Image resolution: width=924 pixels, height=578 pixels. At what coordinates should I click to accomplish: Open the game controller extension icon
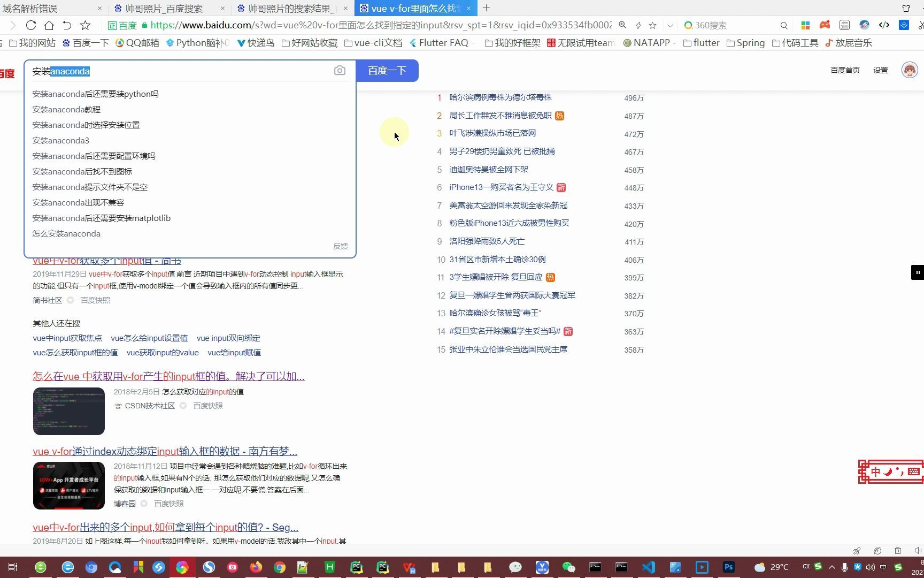(x=825, y=25)
